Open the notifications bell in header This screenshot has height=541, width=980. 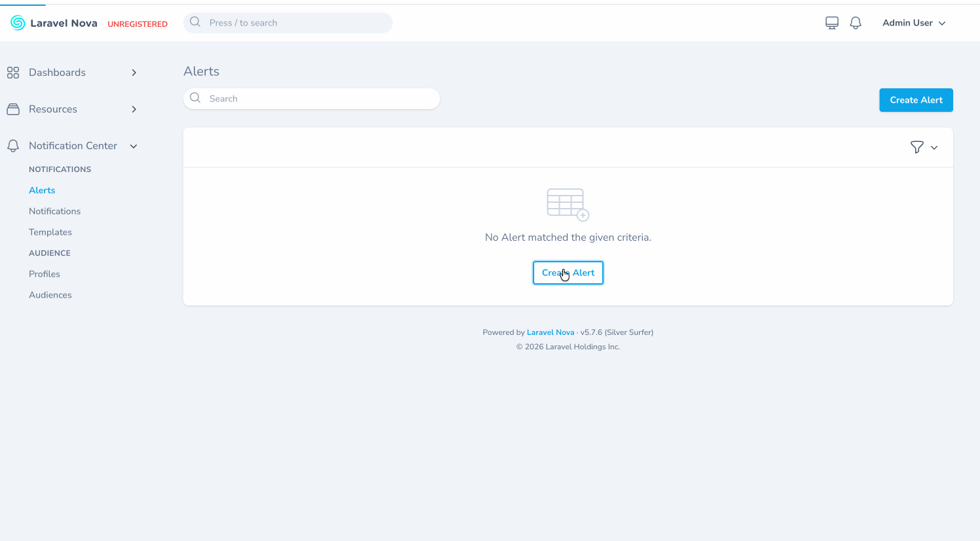pyautogui.click(x=856, y=23)
